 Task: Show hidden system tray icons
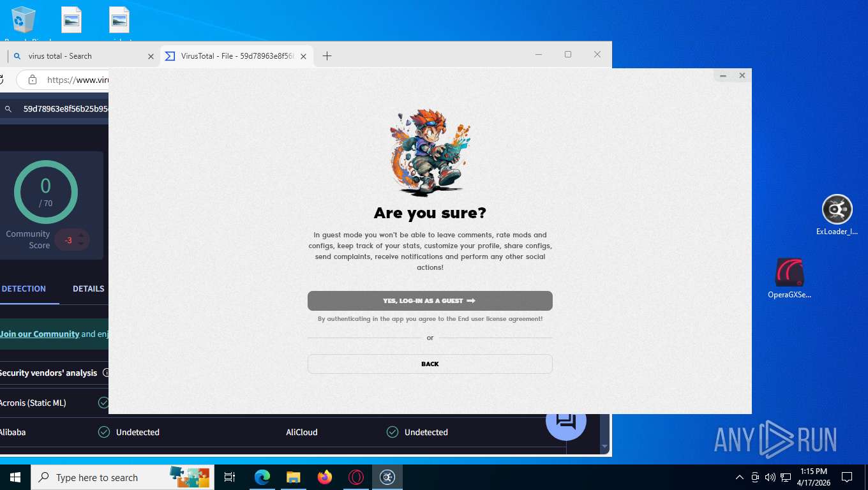pyautogui.click(x=740, y=477)
